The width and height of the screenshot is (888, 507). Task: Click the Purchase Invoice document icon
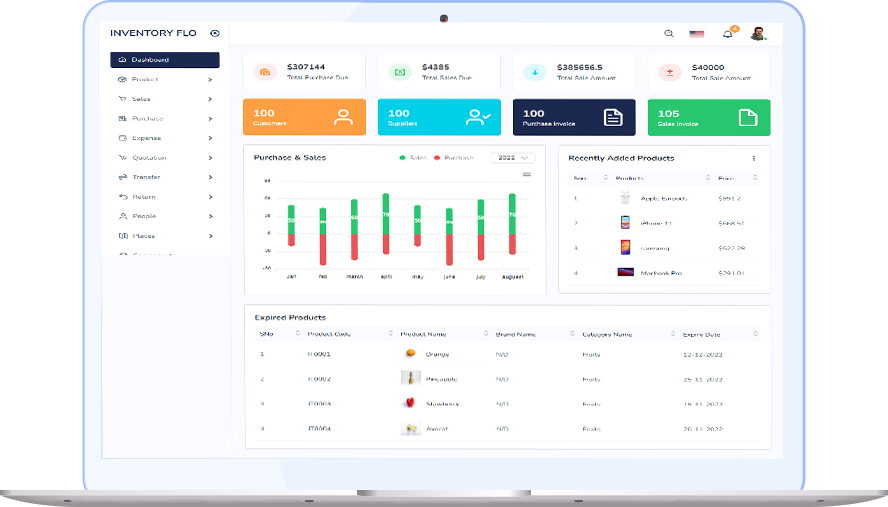pyautogui.click(x=613, y=117)
